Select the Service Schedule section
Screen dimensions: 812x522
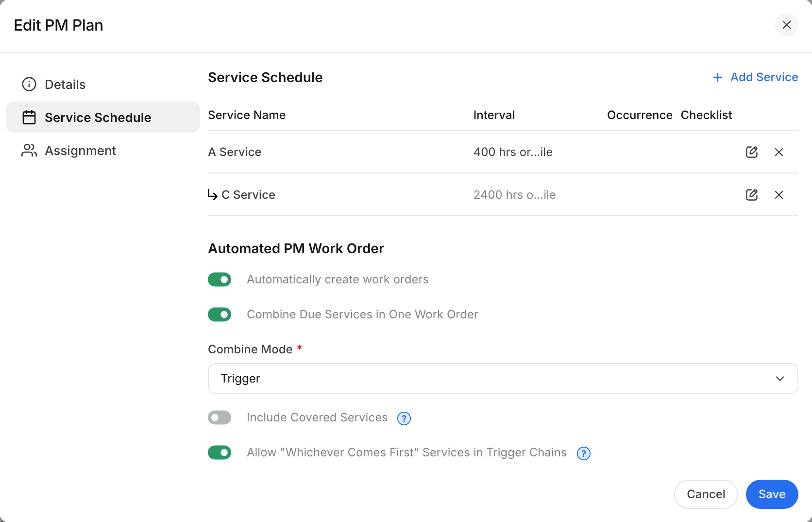click(103, 117)
